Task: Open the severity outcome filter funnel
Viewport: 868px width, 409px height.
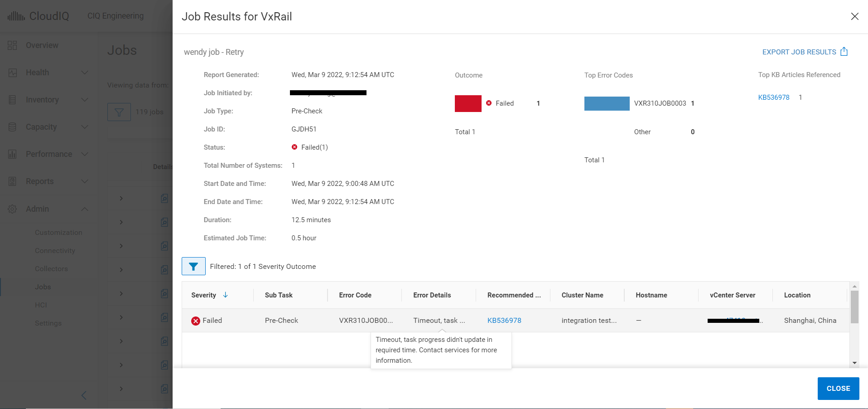Action: (x=193, y=267)
